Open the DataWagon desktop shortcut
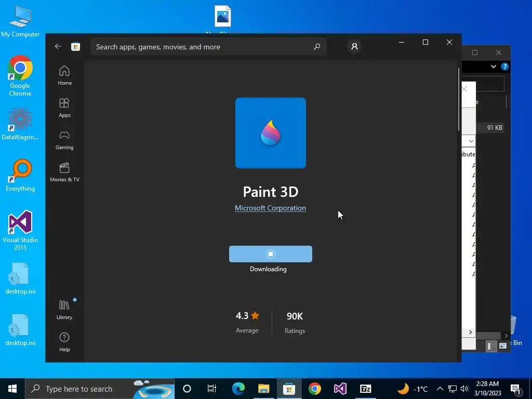 click(20, 124)
